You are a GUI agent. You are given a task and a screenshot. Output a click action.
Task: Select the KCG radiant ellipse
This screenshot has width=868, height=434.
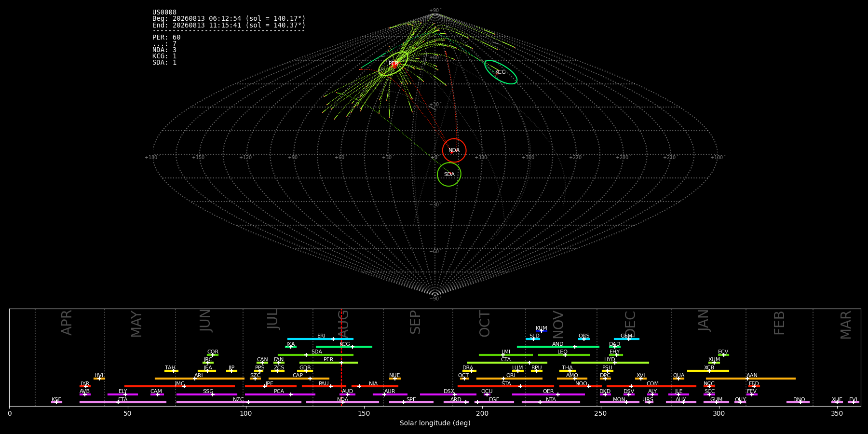[x=501, y=72]
